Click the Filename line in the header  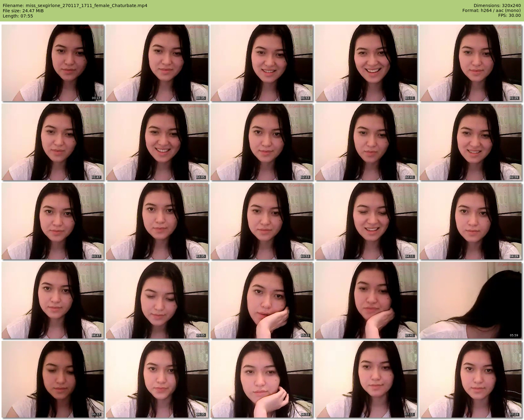click(75, 6)
